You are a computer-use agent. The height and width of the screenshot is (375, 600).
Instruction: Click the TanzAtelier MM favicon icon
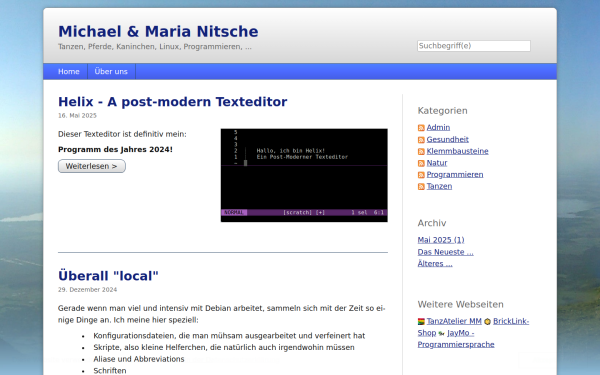click(x=421, y=321)
